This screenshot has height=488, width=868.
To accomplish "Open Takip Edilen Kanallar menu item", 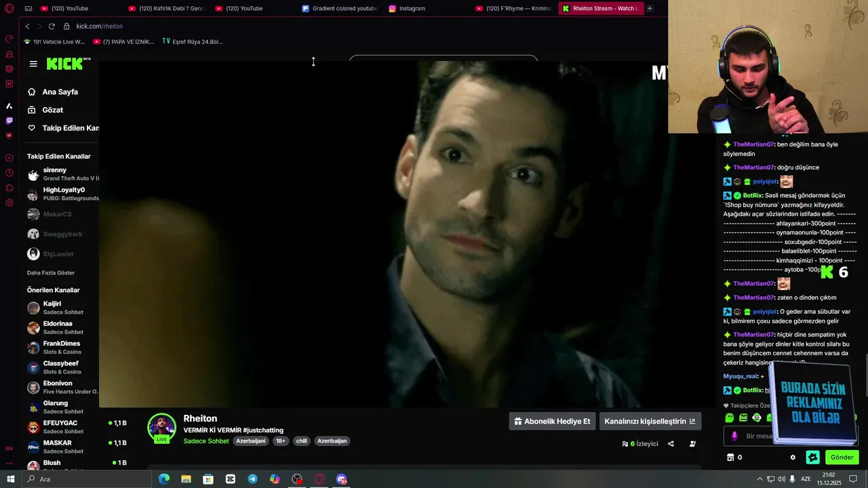I will pos(63,128).
